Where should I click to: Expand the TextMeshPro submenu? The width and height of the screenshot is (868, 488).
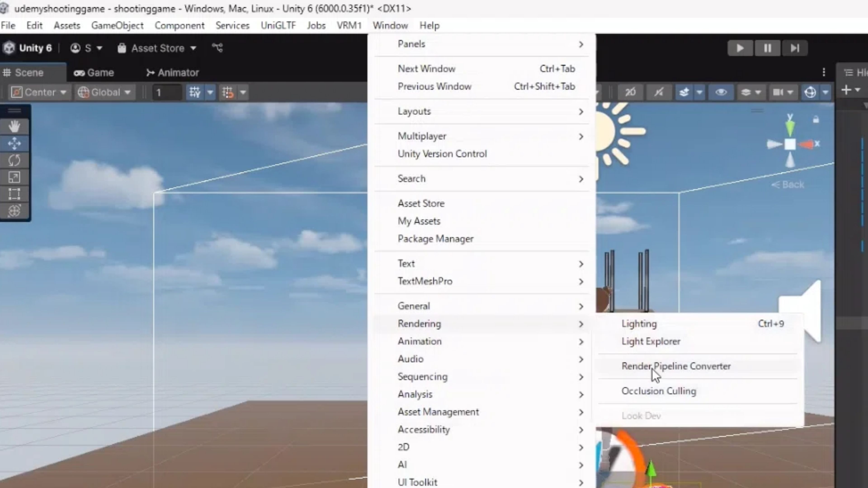pos(482,282)
